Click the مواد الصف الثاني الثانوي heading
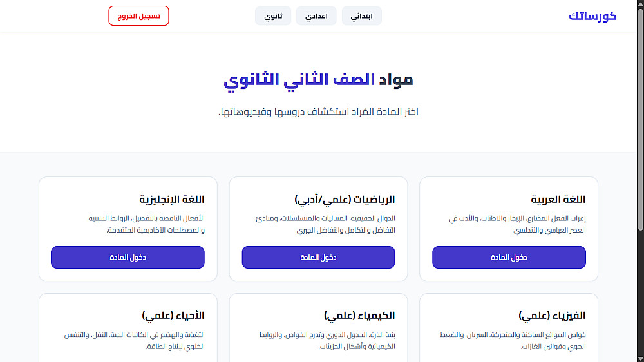 pos(318,80)
